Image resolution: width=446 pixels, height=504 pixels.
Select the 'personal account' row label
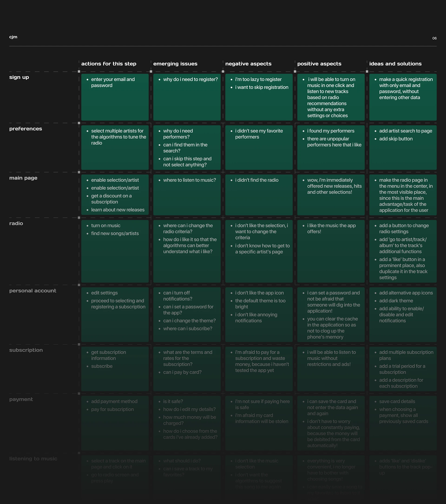point(33,291)
